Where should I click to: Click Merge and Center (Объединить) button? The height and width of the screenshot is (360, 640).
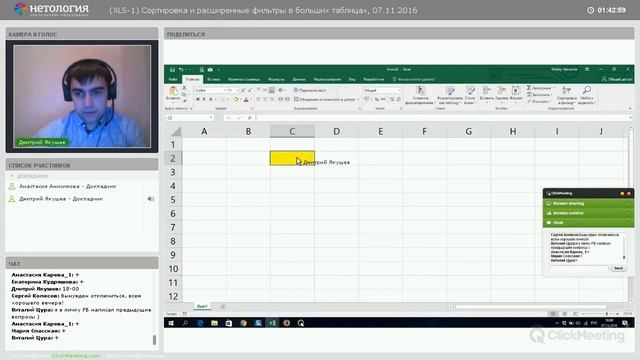(x=326, y=99)
